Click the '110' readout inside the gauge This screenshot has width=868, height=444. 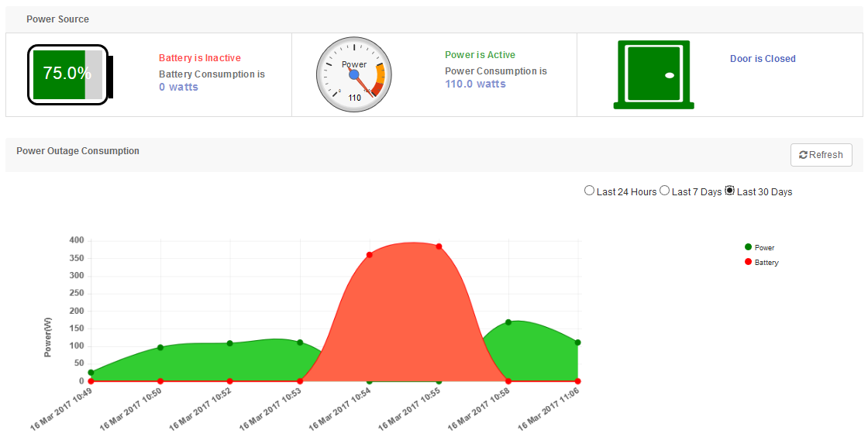pos(354,98)
